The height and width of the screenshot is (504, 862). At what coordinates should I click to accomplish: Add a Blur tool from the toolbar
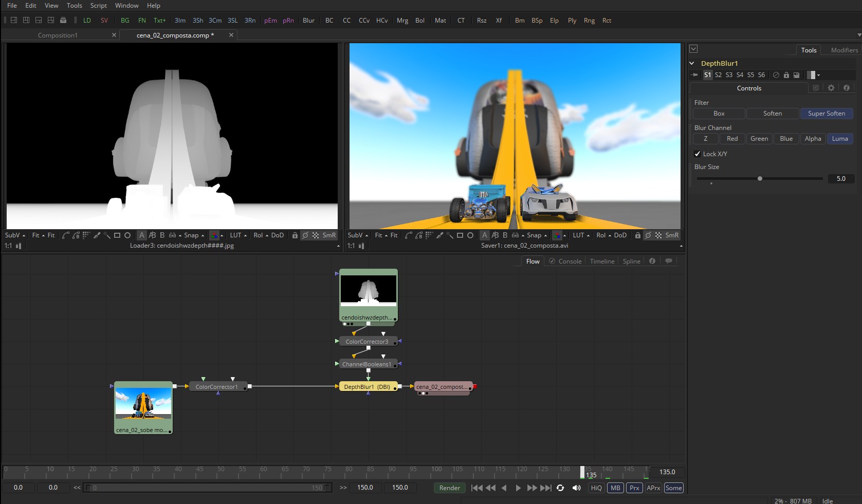pos(308,21)
